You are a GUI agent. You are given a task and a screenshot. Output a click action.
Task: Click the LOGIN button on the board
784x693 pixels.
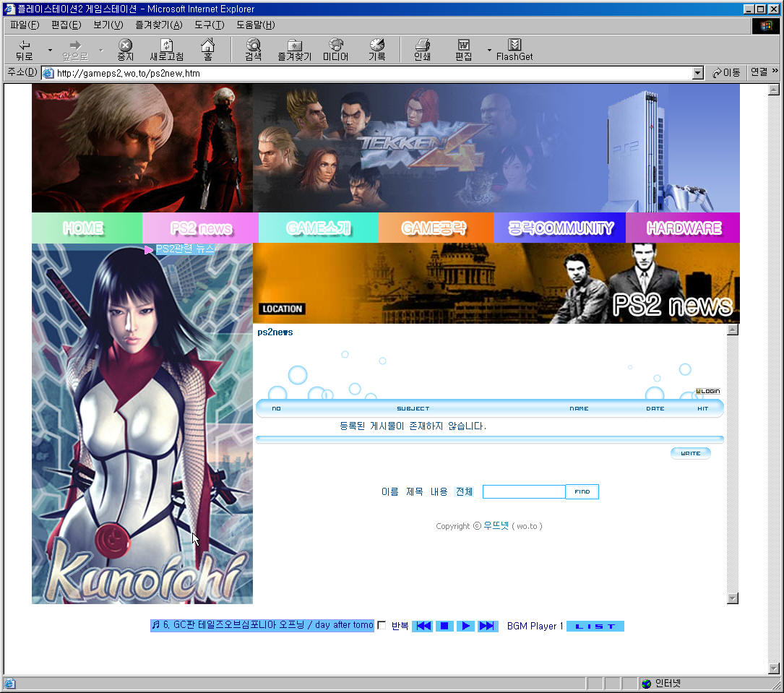coord(708,391)
